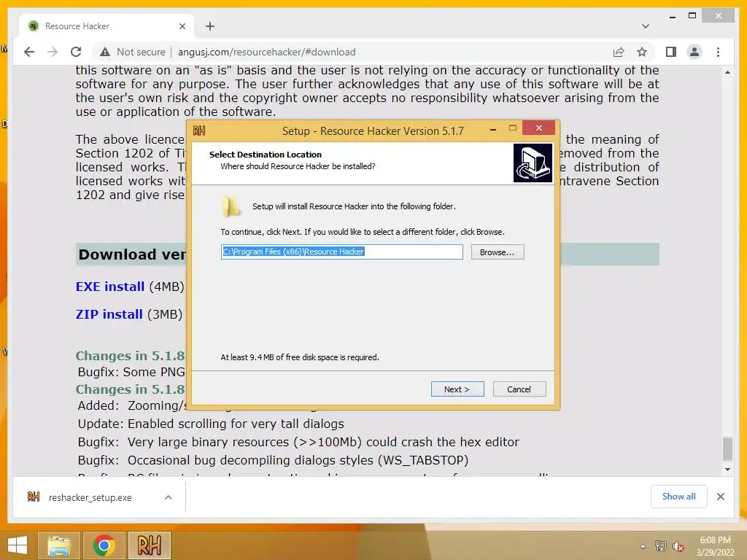This screenshot has height=560, width=747.
Task: Click Show all downloads
Action: tap(679, 497)
